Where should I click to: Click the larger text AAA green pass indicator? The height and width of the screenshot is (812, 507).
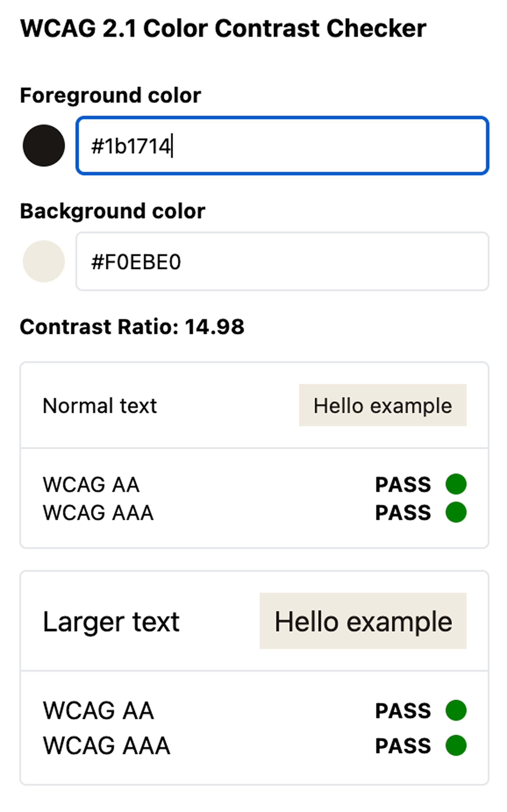click(x=456, y=745)
